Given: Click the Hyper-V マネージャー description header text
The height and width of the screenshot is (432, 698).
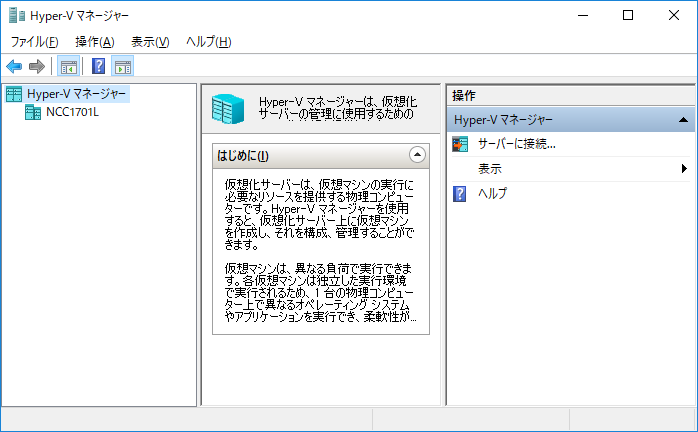Looking at the screenshot, I should click(338, 108).
